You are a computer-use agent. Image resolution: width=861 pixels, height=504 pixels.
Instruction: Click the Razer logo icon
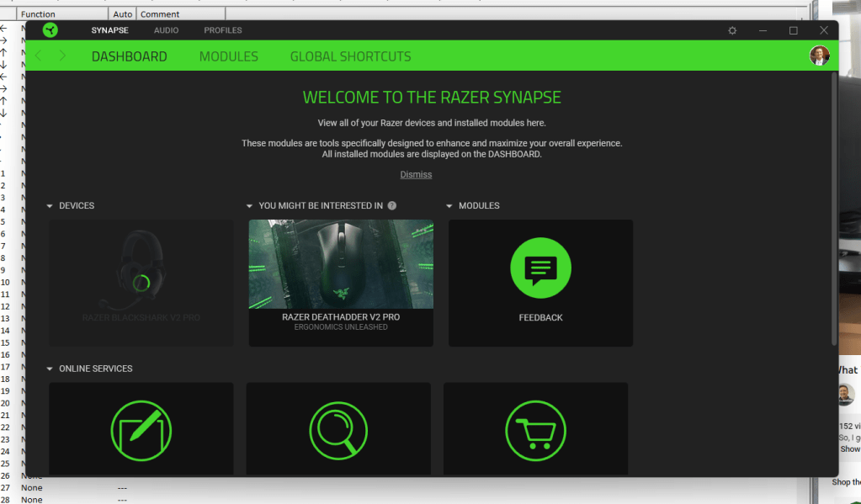50,30
